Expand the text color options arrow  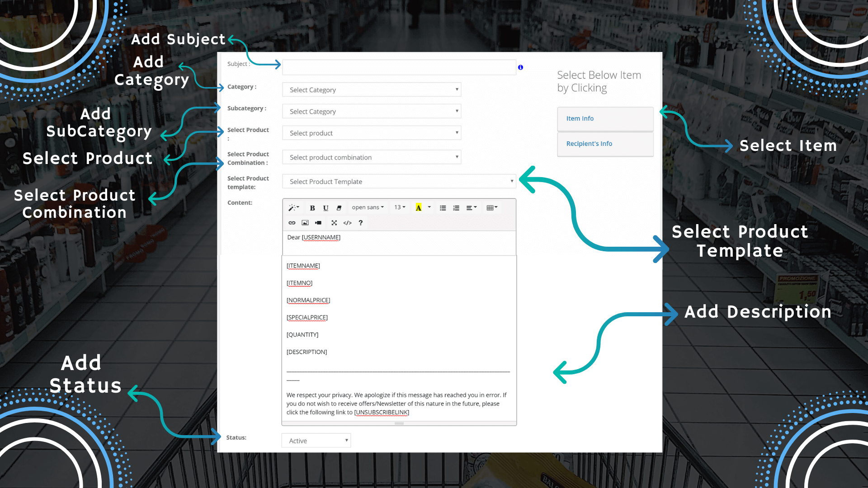point(429,207)
